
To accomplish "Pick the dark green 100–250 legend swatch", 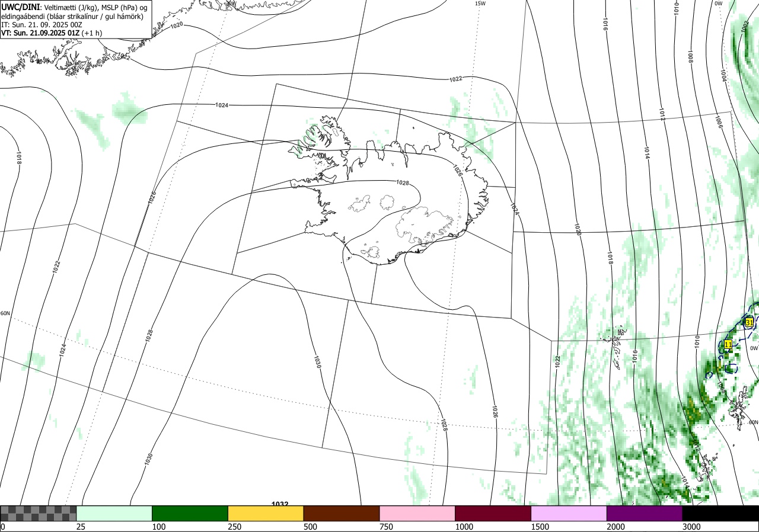I will (190, 513).
